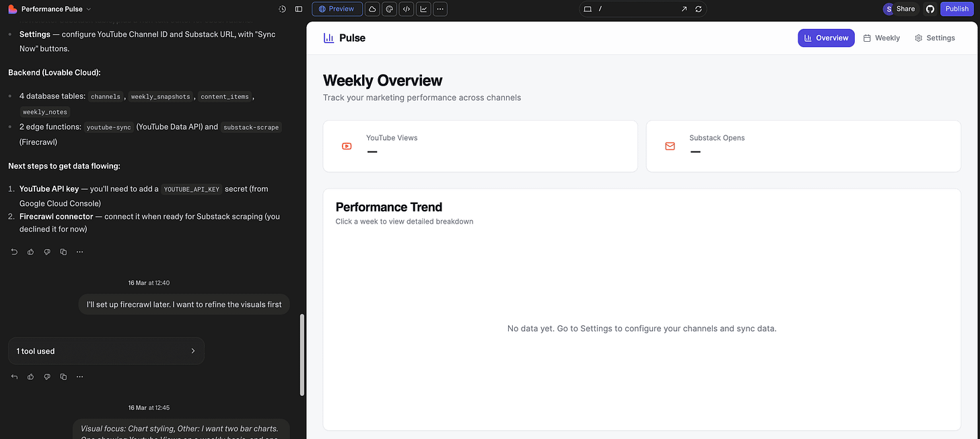Click the S user avatar

(888, 9)
